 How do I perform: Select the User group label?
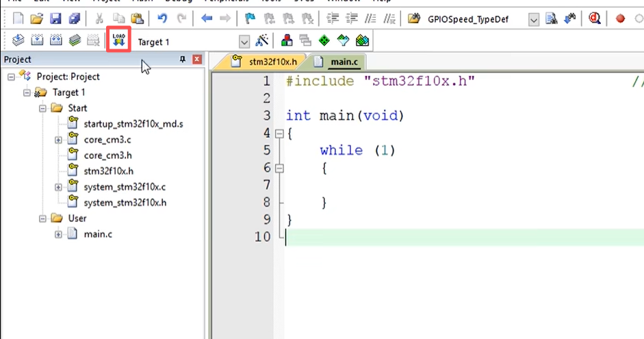77,218
